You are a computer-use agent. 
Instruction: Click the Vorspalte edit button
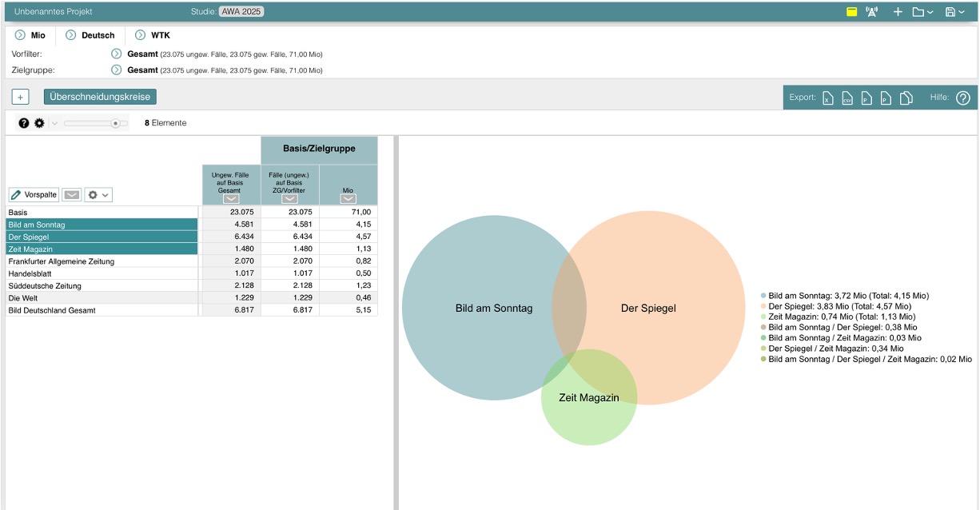pos(34,195)
